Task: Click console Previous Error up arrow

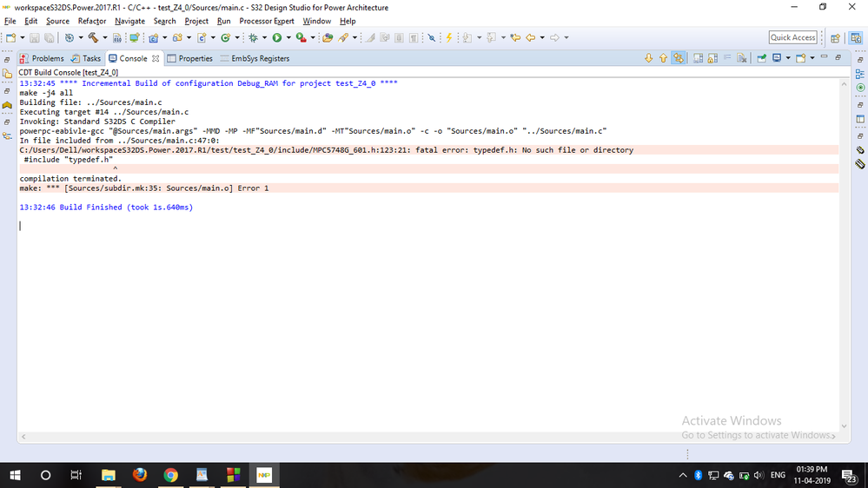Action: (x=663, y=58)
